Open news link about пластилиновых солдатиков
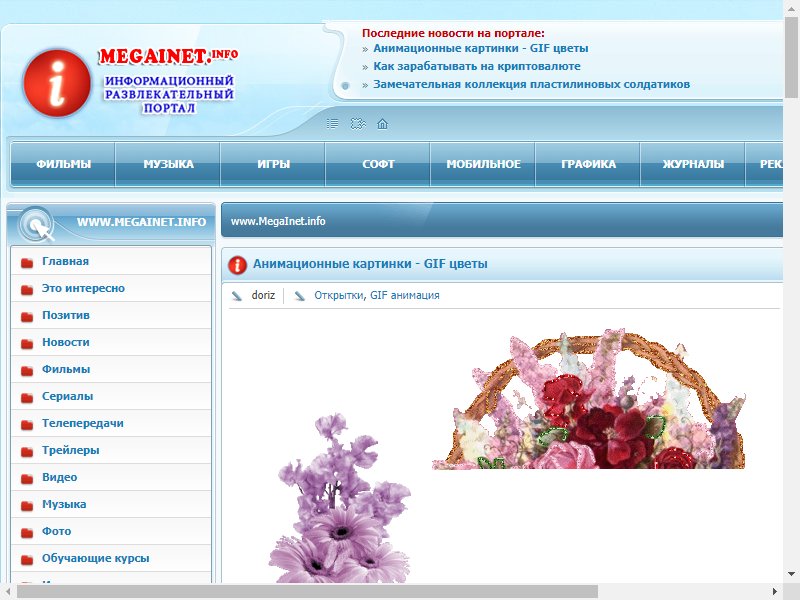800x600 pixels. pos(531,84)
